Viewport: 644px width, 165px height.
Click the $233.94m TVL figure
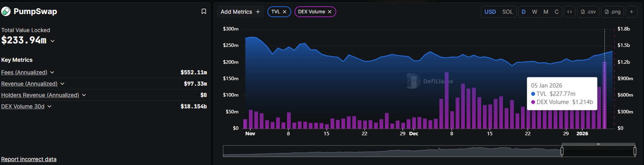[24, 40]
